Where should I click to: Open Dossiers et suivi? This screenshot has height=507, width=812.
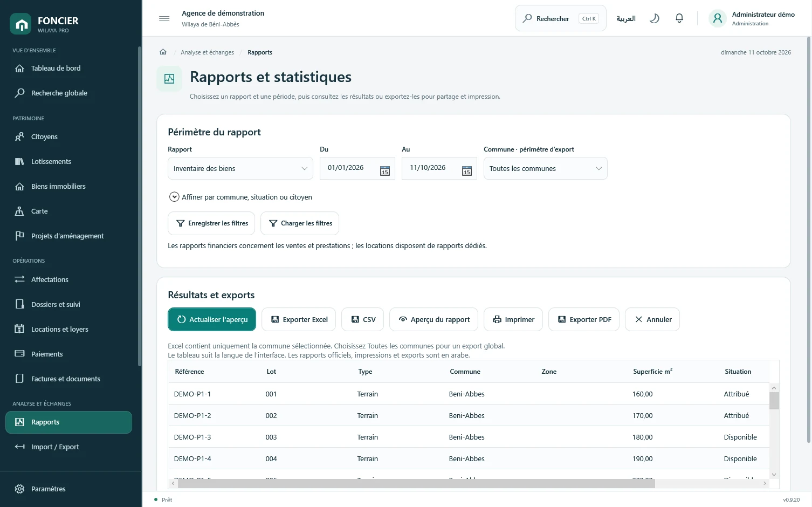69,305
